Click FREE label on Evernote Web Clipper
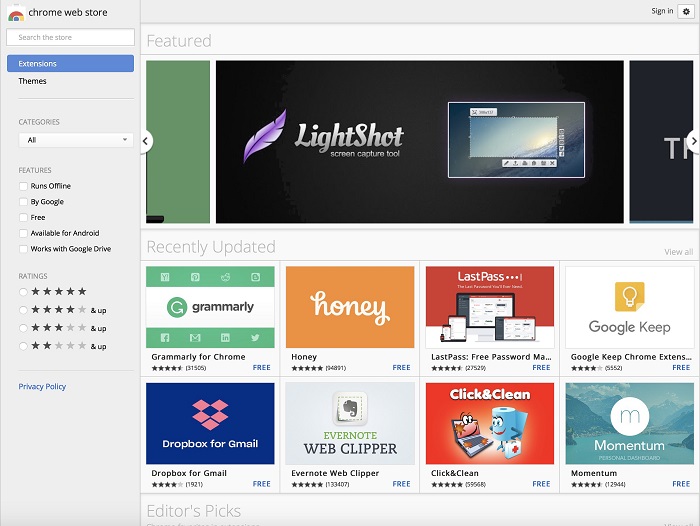This screenshot has width=700, height=526. [x=401, y=484]
